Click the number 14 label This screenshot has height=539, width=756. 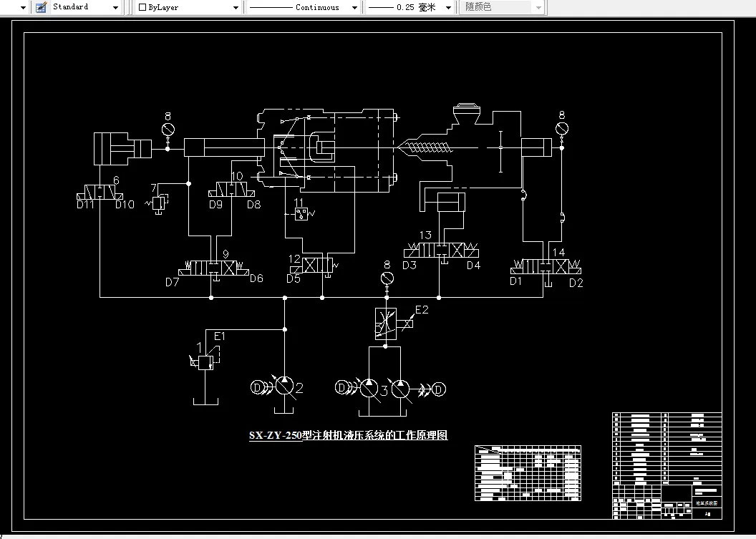click(559, 253)
